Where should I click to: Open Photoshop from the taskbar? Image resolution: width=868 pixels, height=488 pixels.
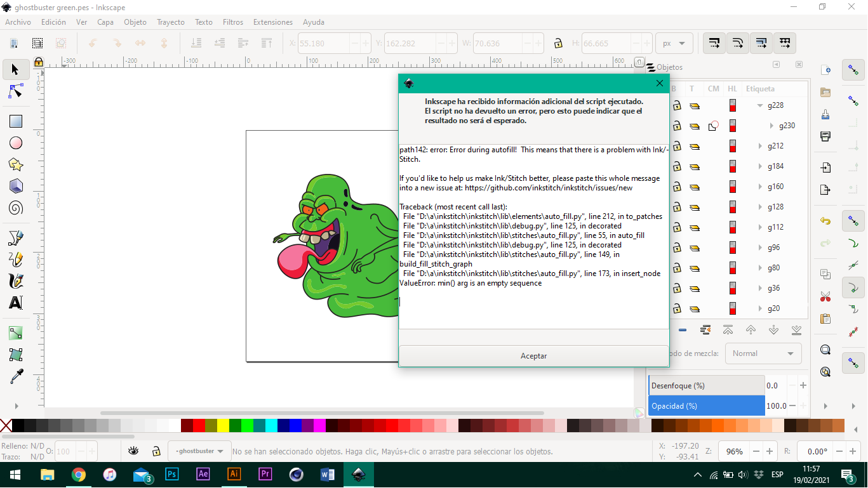172,474
